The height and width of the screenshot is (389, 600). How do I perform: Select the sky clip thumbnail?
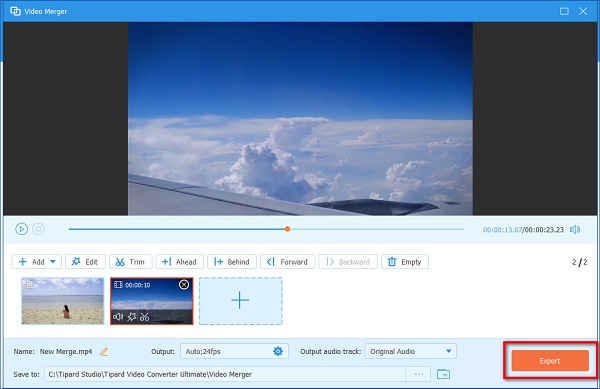point(152,300)
